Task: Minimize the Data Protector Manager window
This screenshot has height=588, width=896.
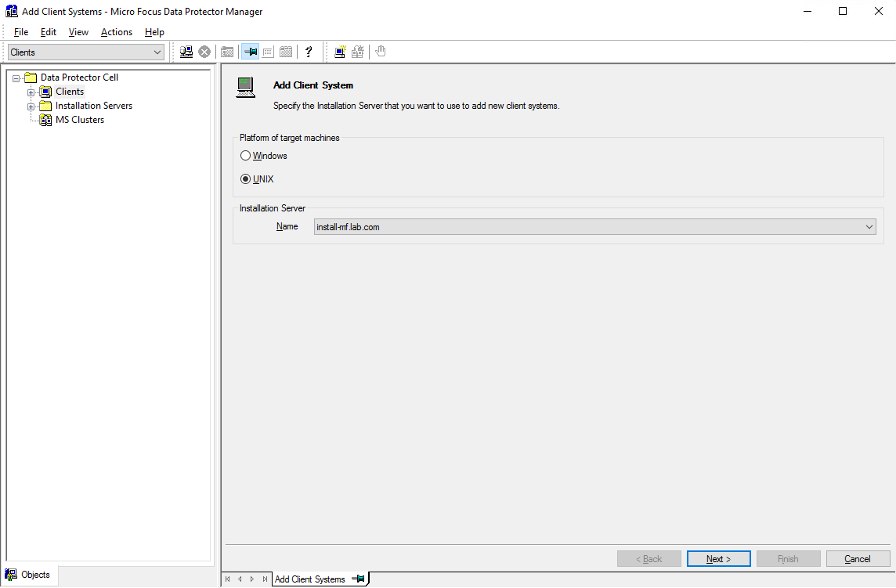Action: pos(807,12)
